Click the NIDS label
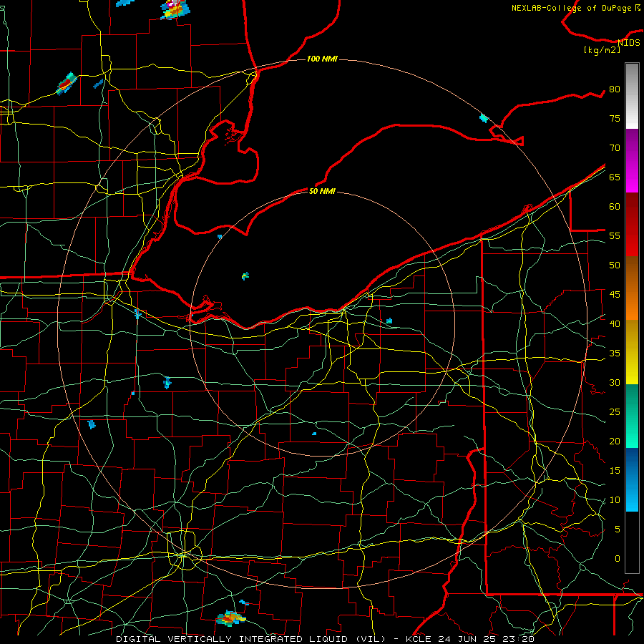The image size is (644, 644). point(629,42)
